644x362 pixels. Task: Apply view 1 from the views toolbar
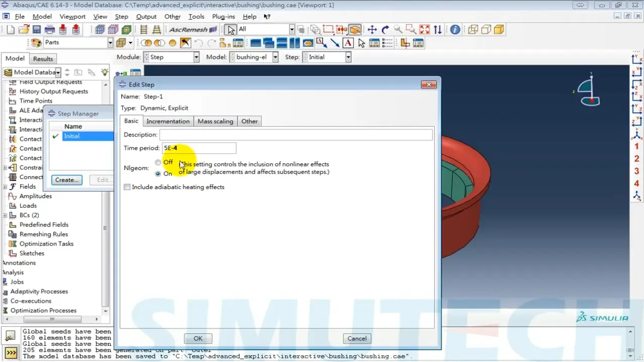pyautogui.click(x=636, y=147)
